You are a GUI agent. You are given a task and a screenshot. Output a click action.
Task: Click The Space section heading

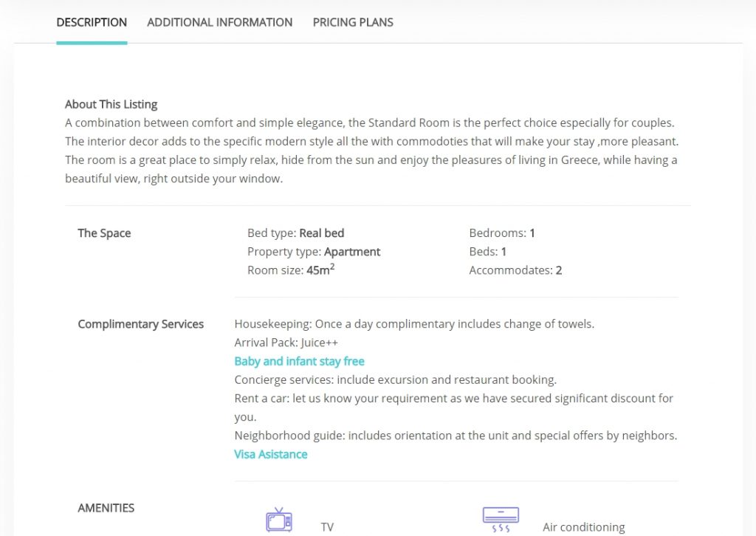104,233
